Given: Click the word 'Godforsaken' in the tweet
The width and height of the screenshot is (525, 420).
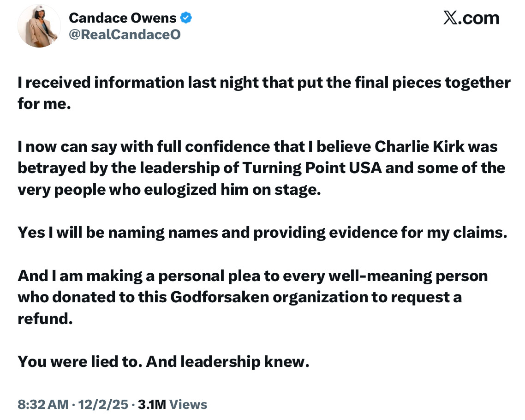Looking at the screenshot, I should click(220, 297).
